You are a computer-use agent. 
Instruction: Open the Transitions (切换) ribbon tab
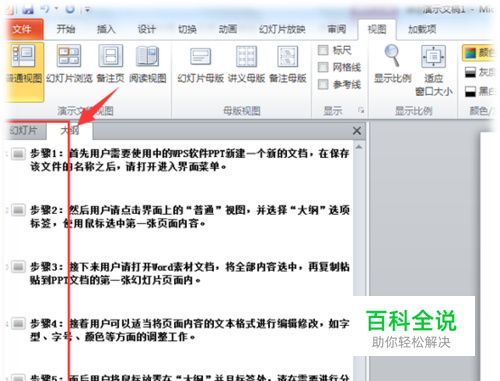click(187, 29)
